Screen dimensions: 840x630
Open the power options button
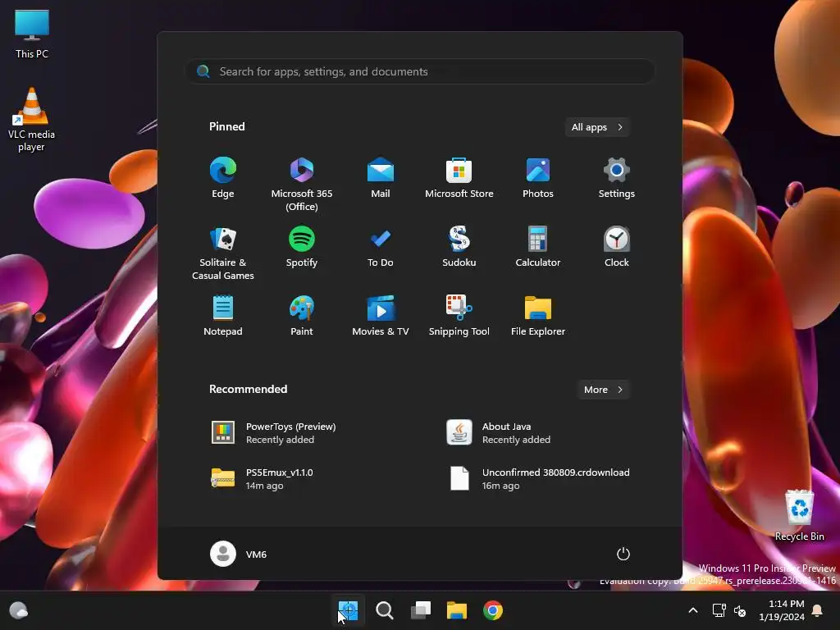(623, 554)
